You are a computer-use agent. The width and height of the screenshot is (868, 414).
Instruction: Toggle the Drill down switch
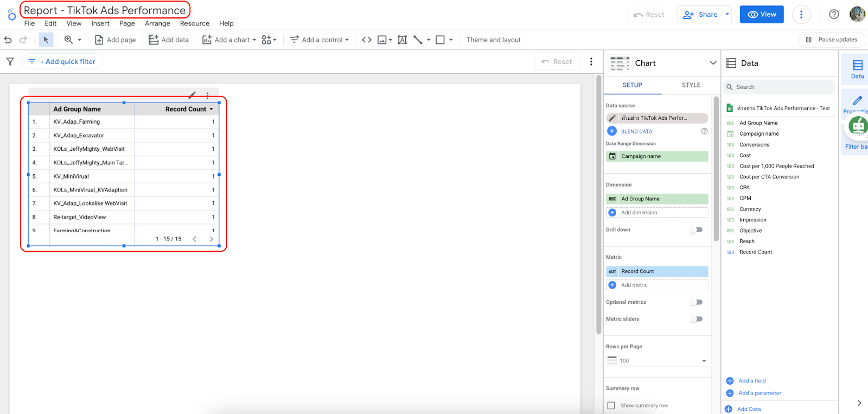696,230
